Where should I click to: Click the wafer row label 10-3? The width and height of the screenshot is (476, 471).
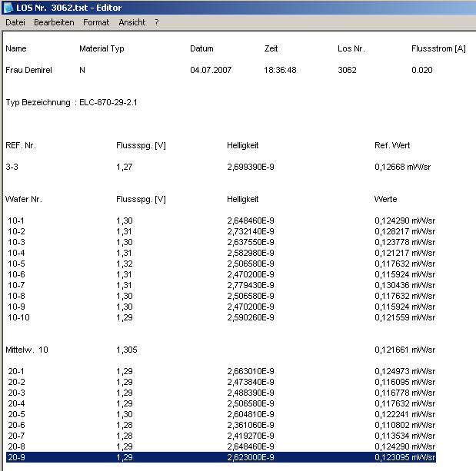point(16,242)
